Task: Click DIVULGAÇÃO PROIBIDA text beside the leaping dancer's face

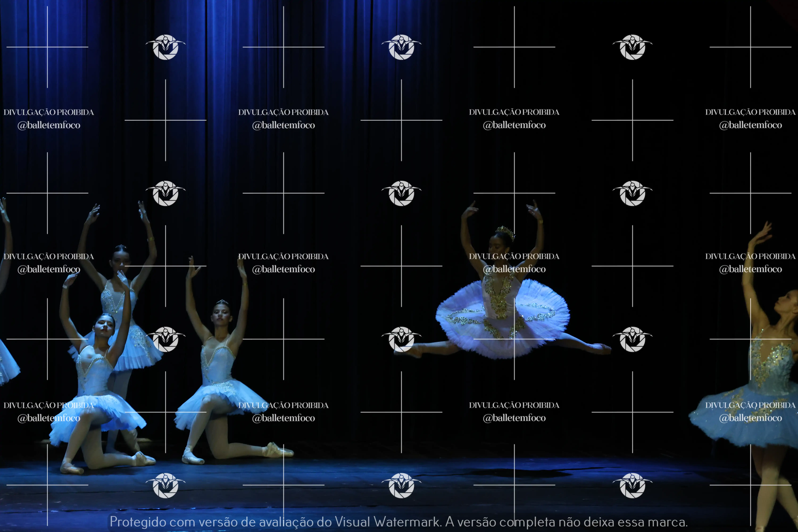Action: 514,257
